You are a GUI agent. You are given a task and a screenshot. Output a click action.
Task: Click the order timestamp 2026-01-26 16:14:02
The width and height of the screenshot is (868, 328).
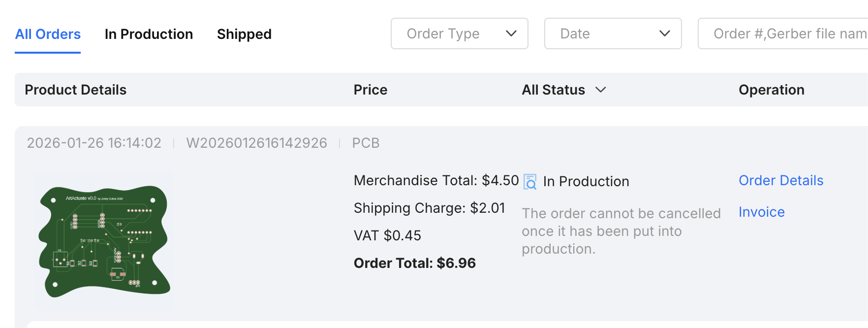click(x=94, y=143)
